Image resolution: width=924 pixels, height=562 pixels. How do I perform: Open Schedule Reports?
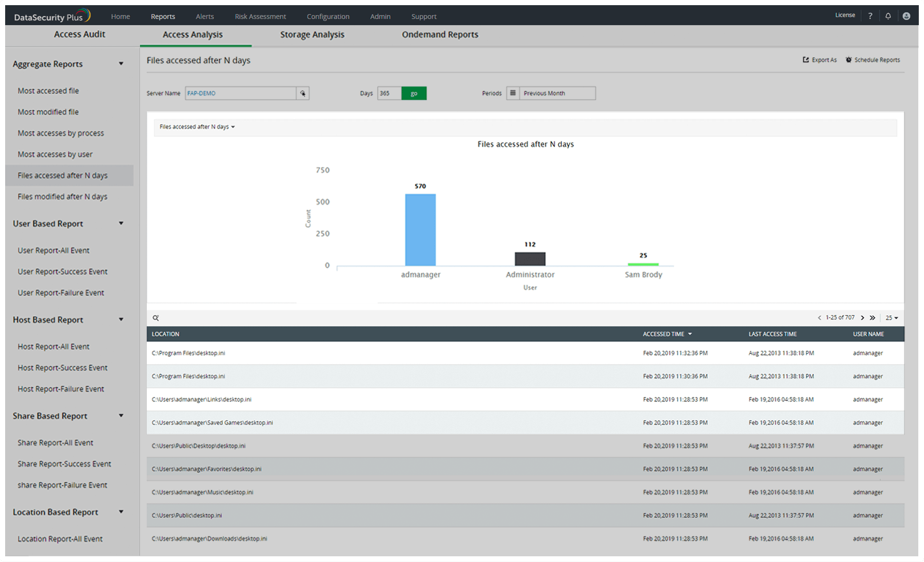point(873,59)
